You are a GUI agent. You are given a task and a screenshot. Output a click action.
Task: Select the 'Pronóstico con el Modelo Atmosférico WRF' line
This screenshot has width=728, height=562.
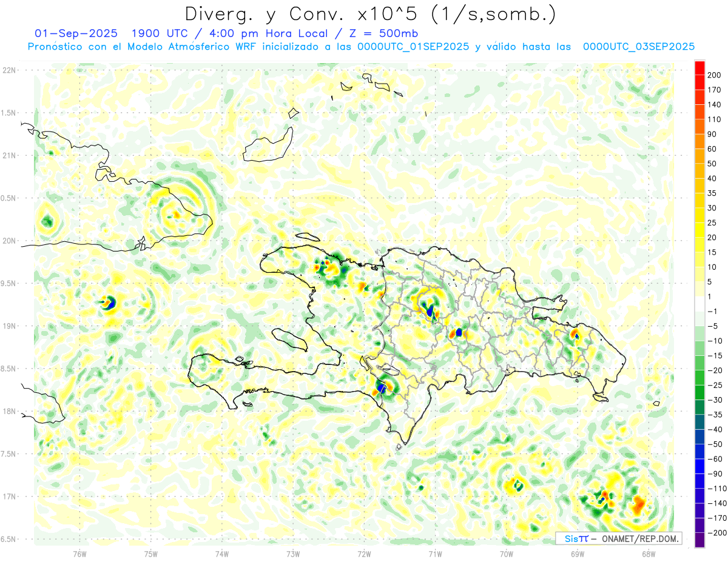142,47
